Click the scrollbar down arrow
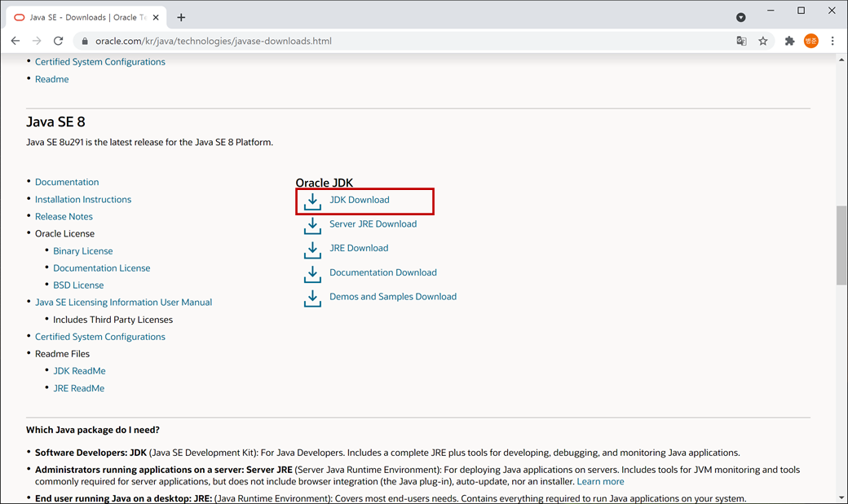The height and width of the screenshot is (504, 848). click(x=841, y=497)
